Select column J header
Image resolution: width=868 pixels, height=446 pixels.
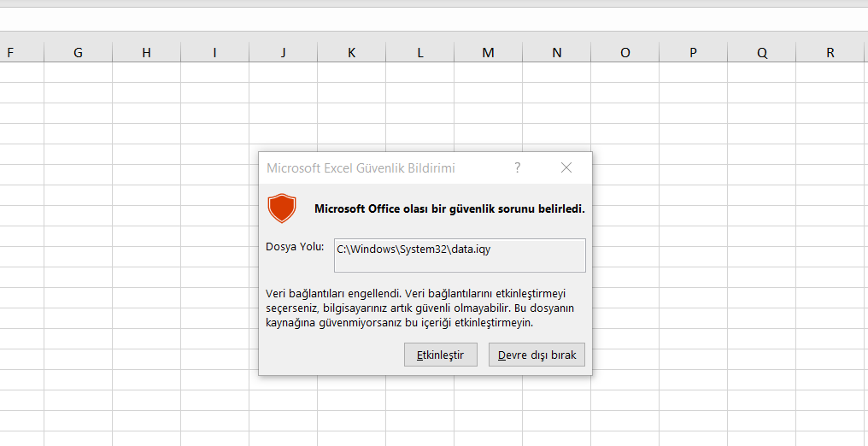click(283, 53)
